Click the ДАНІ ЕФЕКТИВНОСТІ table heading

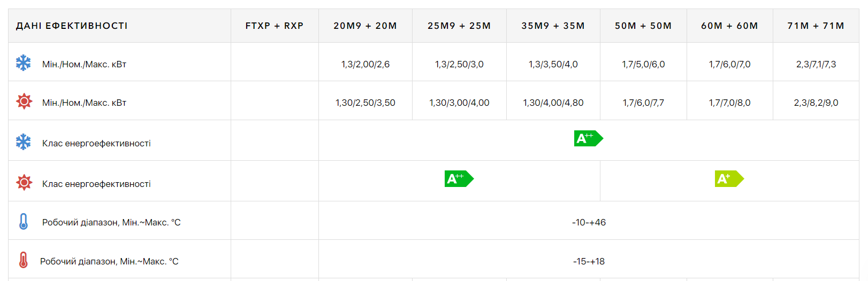[x=72, y=26]
